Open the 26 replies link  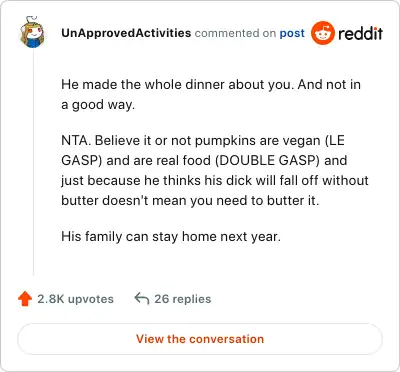pyautogui.click(x=183, y=299)
